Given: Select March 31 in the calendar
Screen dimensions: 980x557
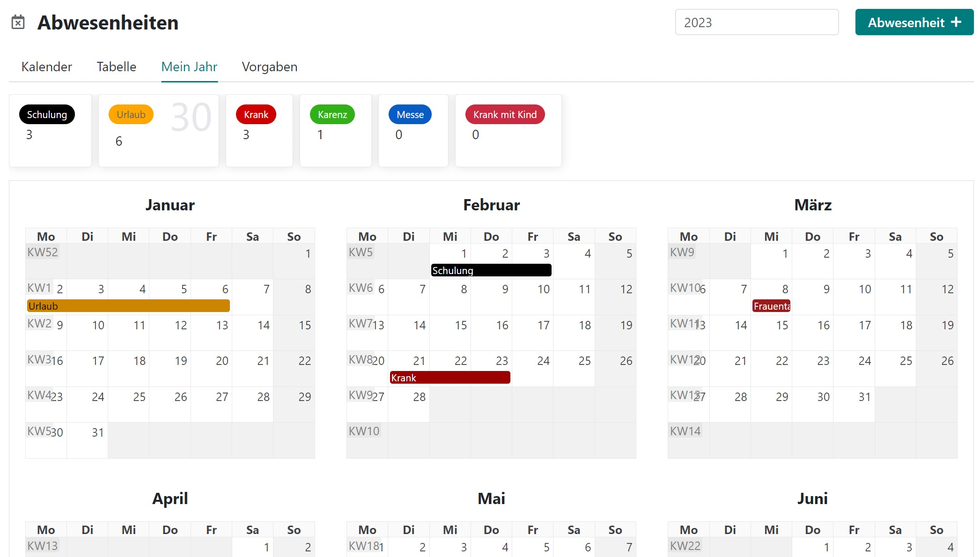Looking at the screenshot, I should pyautogui.click(x=854, y=403).
